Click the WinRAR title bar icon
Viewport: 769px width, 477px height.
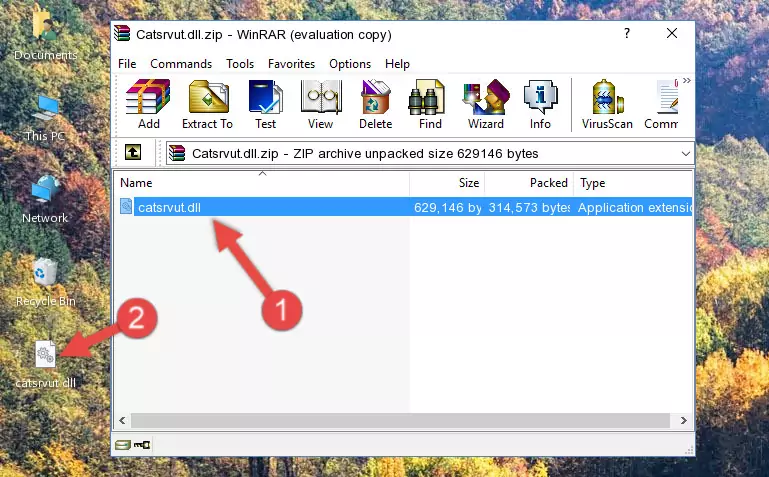[x=122, y=34]
